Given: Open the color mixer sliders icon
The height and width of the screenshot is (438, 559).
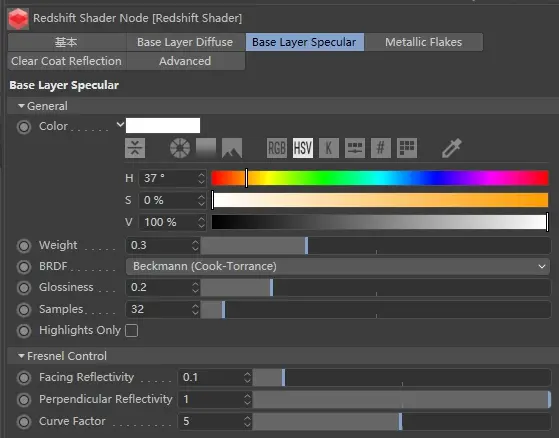Looking at the screenshot, I should pyautogui.click(x=355, y=148).
